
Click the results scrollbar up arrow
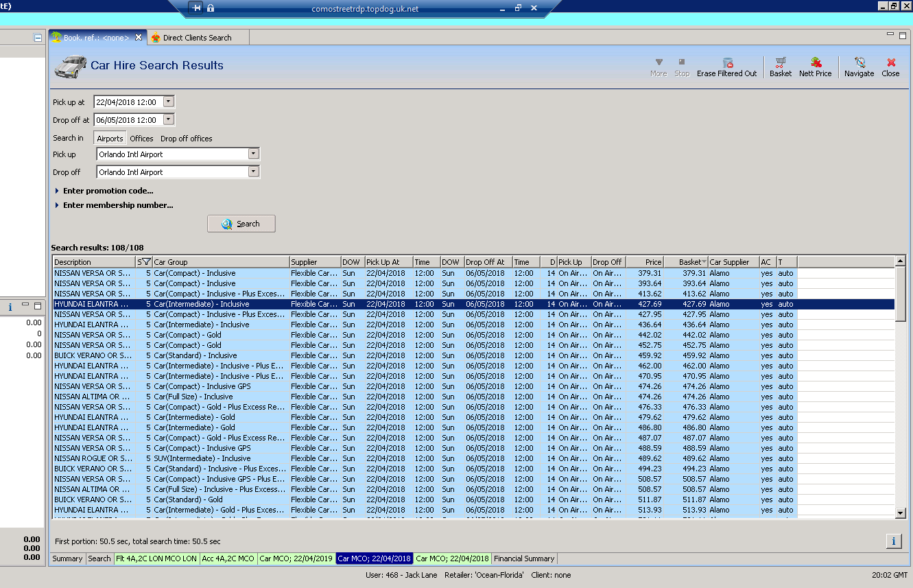tap(901, 261)
